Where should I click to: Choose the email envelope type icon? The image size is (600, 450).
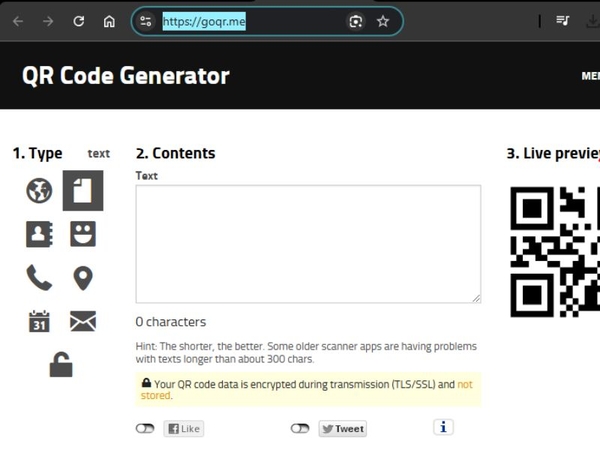click(83, 321)
